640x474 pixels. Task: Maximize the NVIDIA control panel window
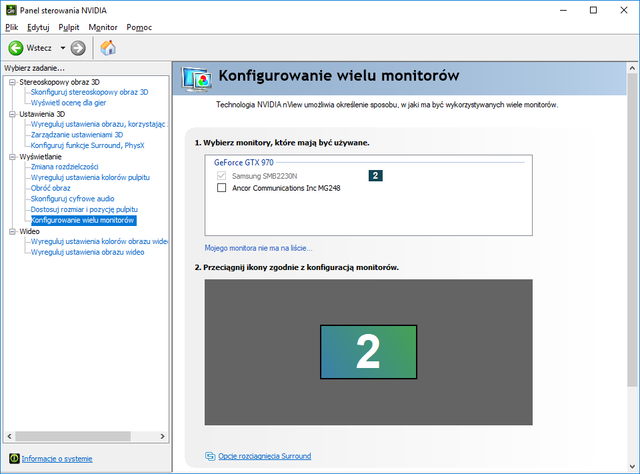click(x=593, y=10)
